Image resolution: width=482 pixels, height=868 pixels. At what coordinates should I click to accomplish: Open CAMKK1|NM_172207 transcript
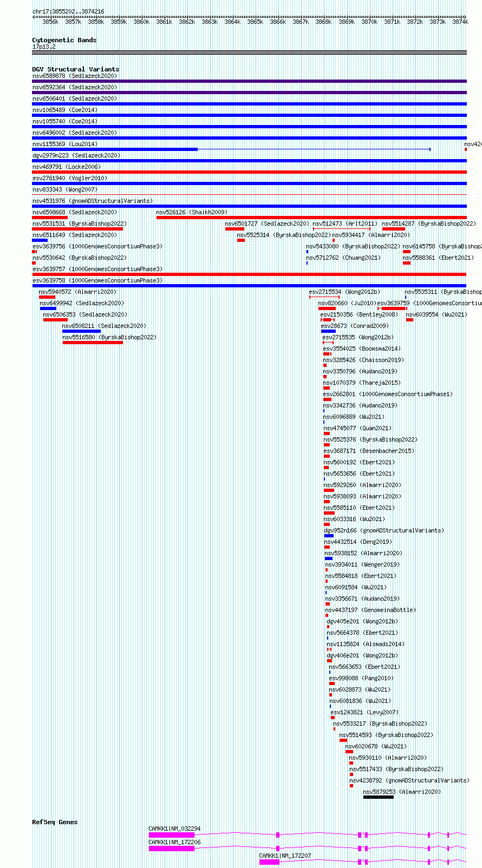tap(285, 856)
